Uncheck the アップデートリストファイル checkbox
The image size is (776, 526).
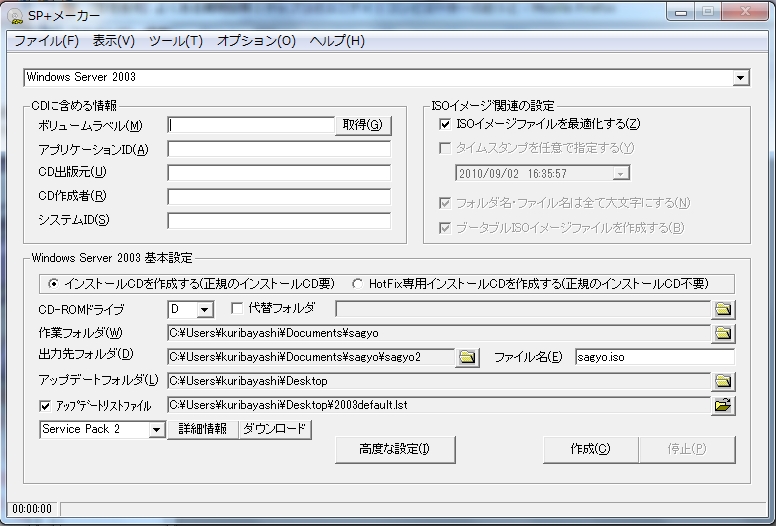45,406
